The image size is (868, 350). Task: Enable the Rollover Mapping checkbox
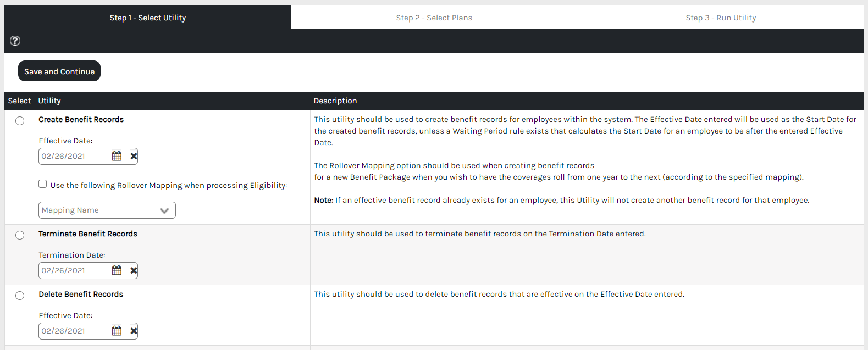point(43,184)
